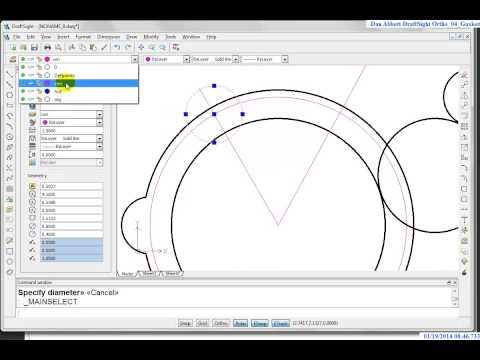Select the Circle tool in left toolbar
The width and height of the screenshot is (480, 360).
pos(10,137)
